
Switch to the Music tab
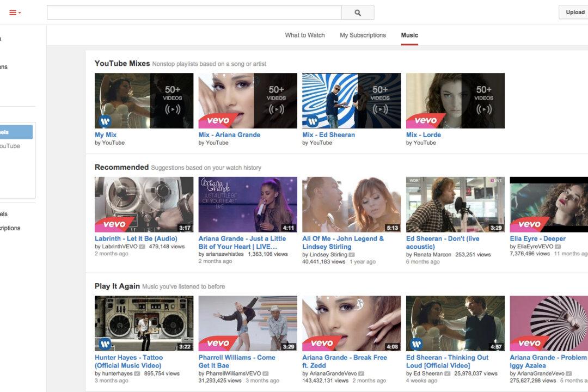(x=409, y=35)
